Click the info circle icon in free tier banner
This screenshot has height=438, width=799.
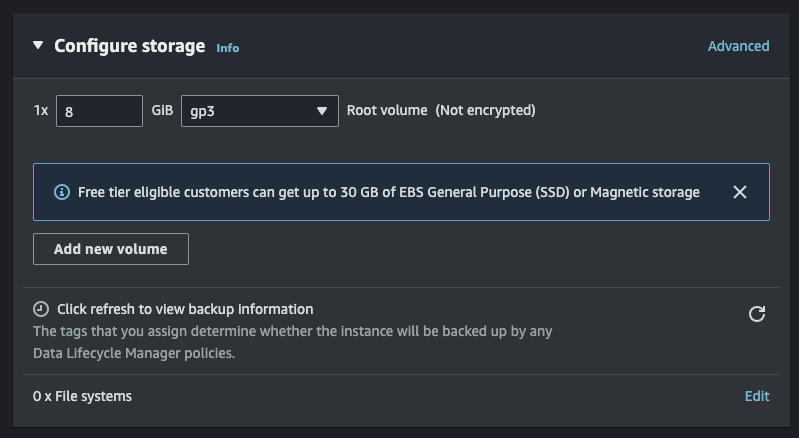point(62,192)
